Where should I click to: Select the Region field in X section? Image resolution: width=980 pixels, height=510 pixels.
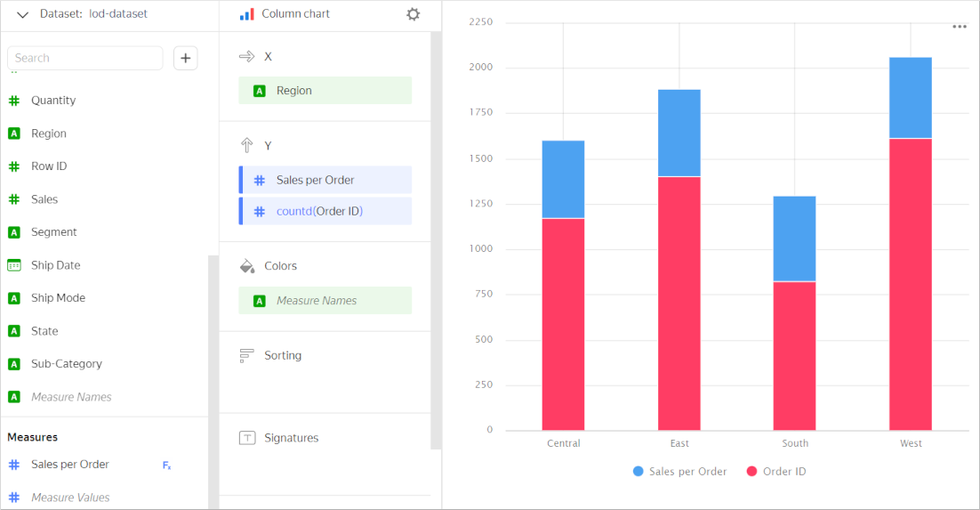(325, 91)
